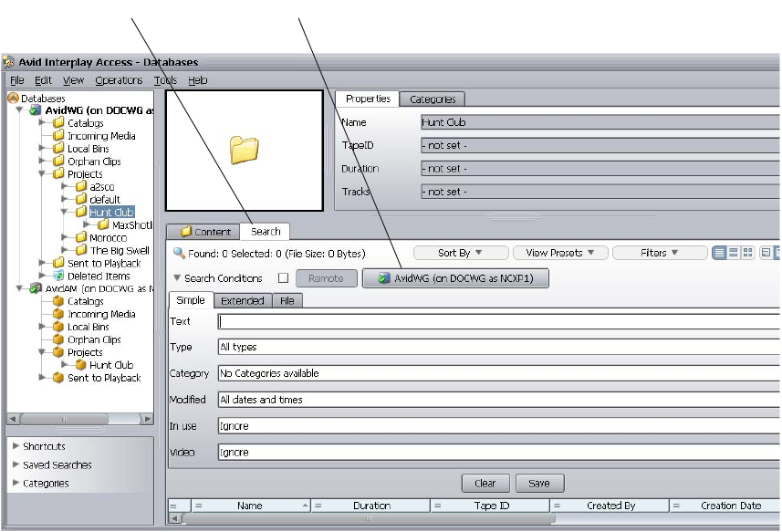This screenshot has width=782, height=532.
Task: Open the Help menu
Action: (x=197, y=80)
